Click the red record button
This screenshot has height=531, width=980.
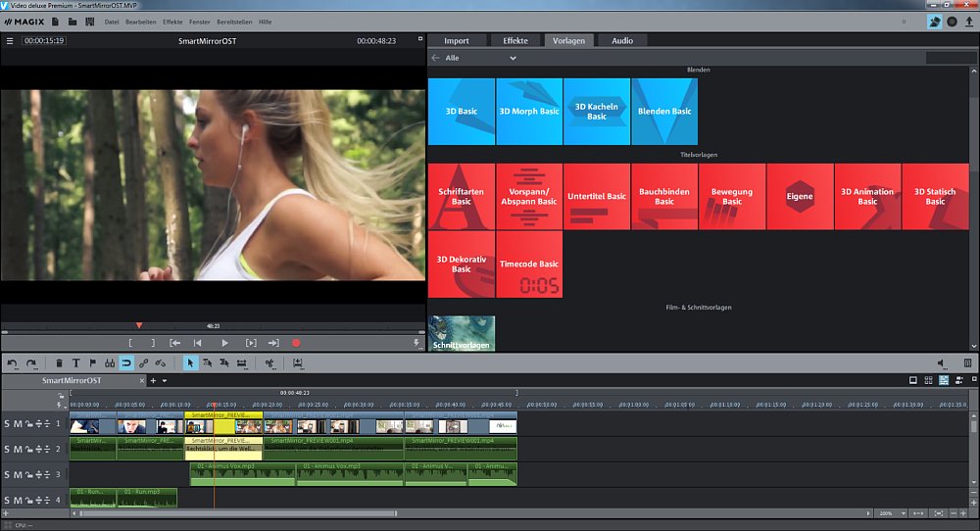296,343
